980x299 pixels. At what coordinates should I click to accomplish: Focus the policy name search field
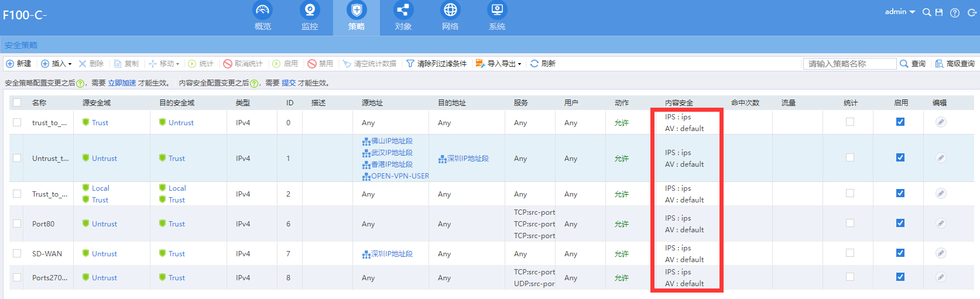849,64
